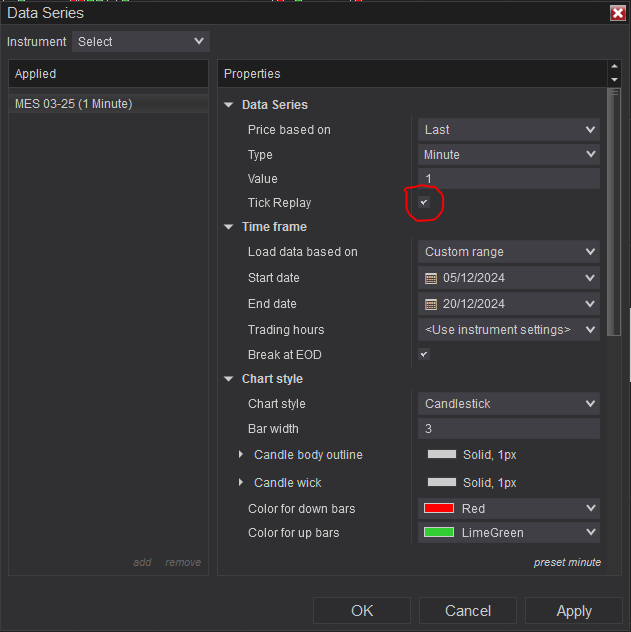
Task: Click the Start date calendar icon
Action: click(431, 278)
